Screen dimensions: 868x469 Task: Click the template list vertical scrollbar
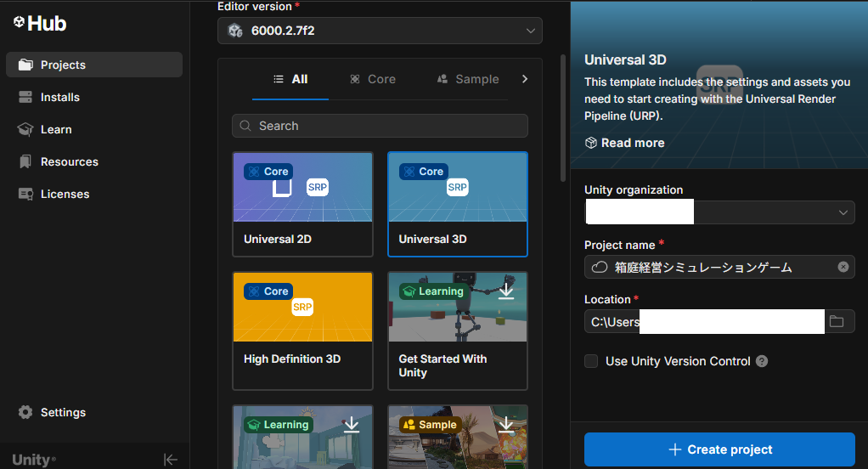562,119
